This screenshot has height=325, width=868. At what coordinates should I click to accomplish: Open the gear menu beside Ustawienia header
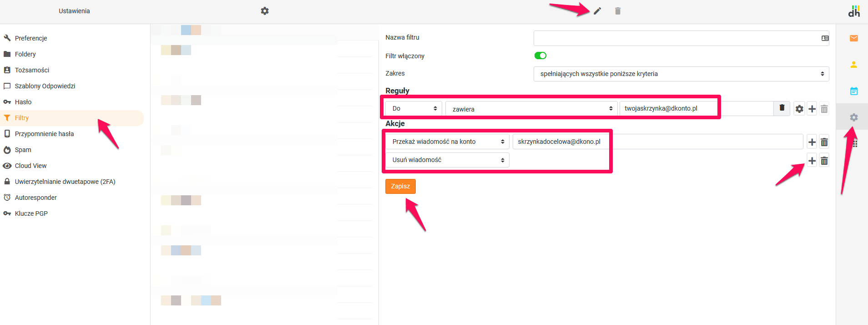[265, 11]
